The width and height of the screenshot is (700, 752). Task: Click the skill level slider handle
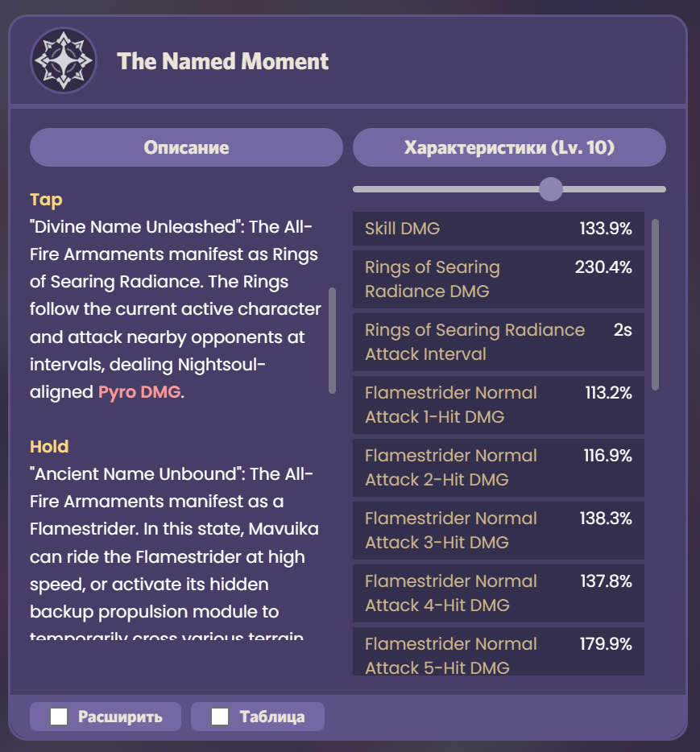pyautogui.click(x=551, y=189)
